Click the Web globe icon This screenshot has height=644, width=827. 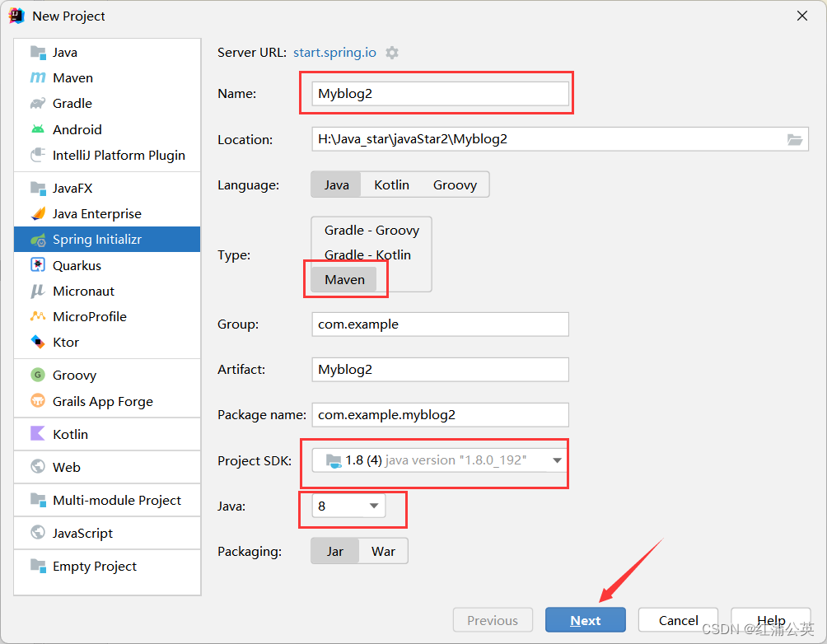point(38,467)
